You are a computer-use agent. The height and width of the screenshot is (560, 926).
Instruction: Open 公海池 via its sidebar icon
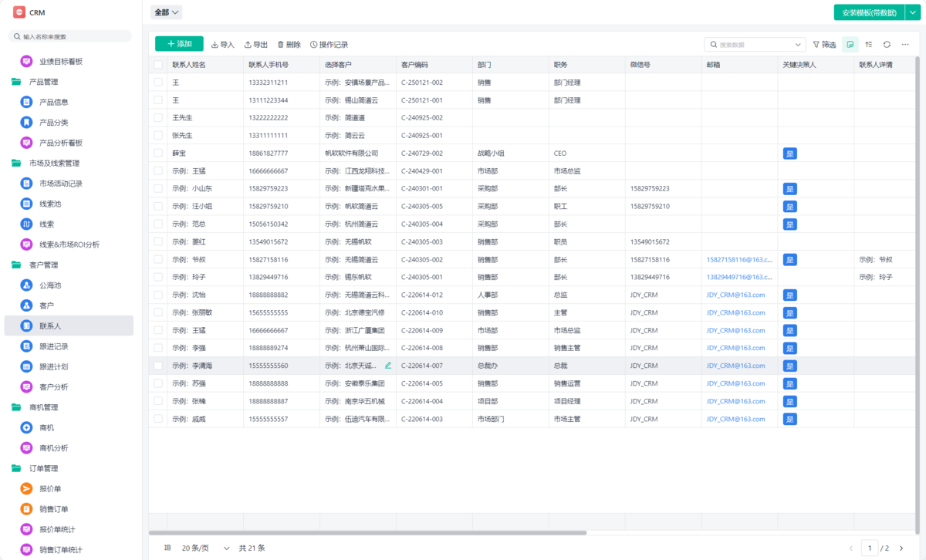(26, 285)
